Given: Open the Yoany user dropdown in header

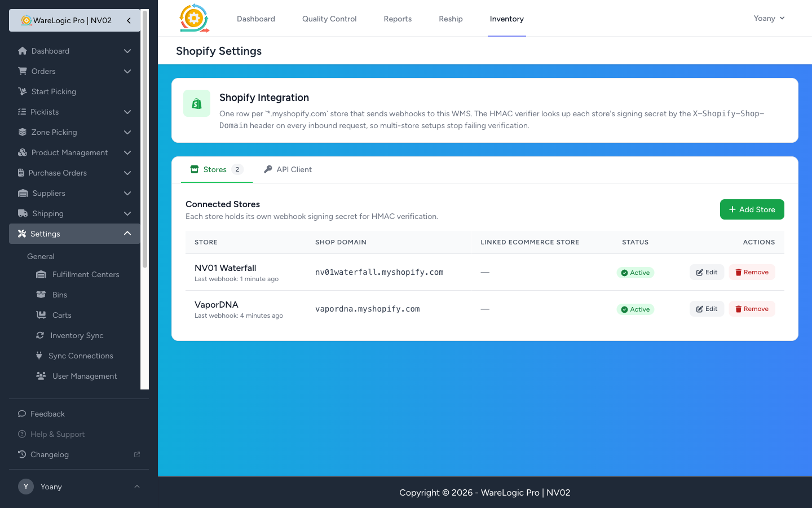Looking at the screenshot, I should click(x=769, y=18).
